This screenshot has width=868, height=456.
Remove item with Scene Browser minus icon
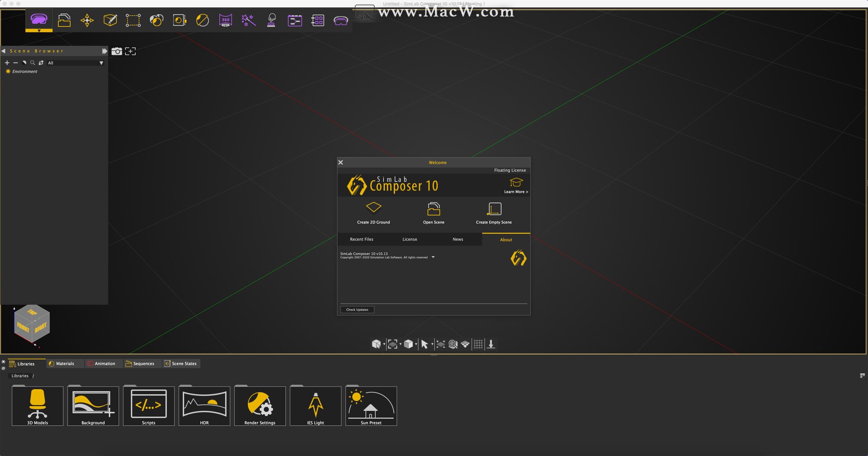point(15,63)
